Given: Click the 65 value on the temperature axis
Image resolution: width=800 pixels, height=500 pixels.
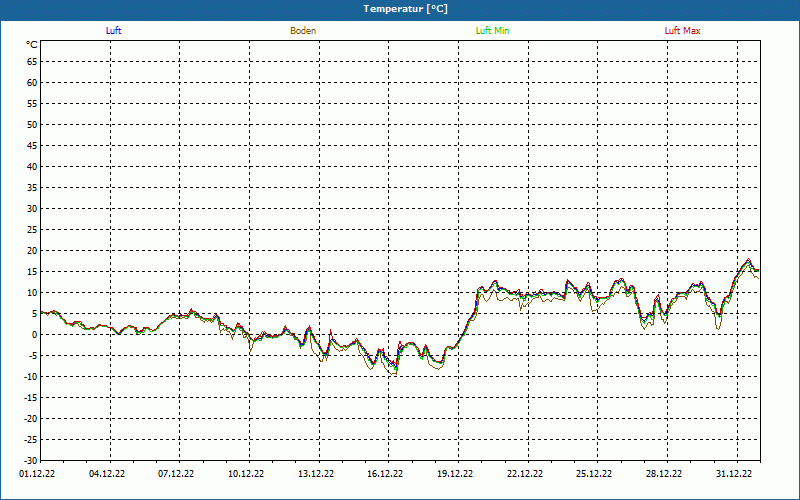Looking at the screenshot, I should click(x=32, y=62).
